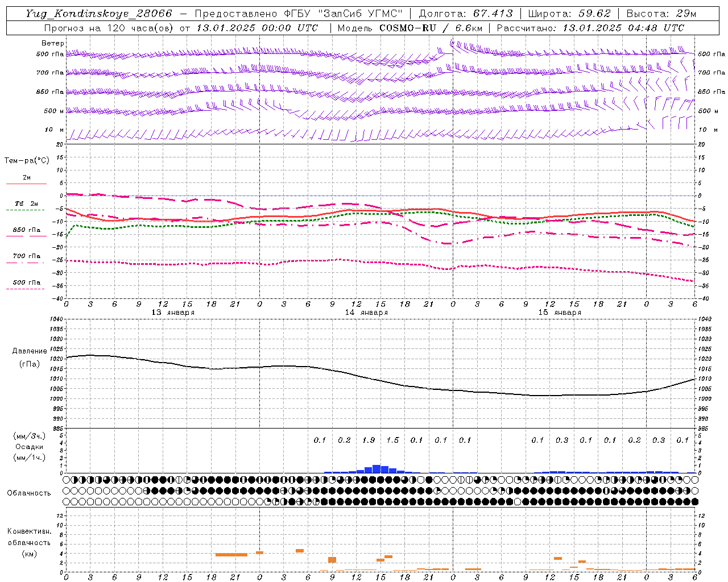Click the 13 января date label

pos(173,313)
